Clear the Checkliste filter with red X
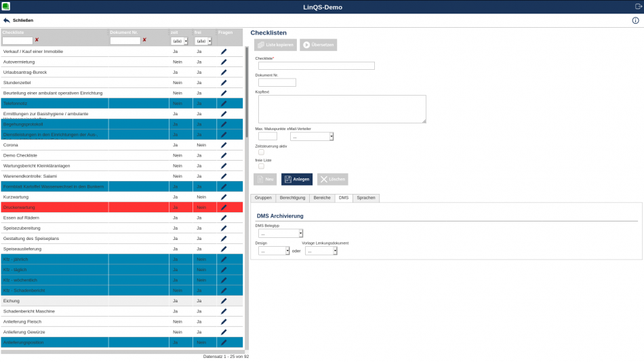Viewport: 644px width, 362px height. (37, 40)
